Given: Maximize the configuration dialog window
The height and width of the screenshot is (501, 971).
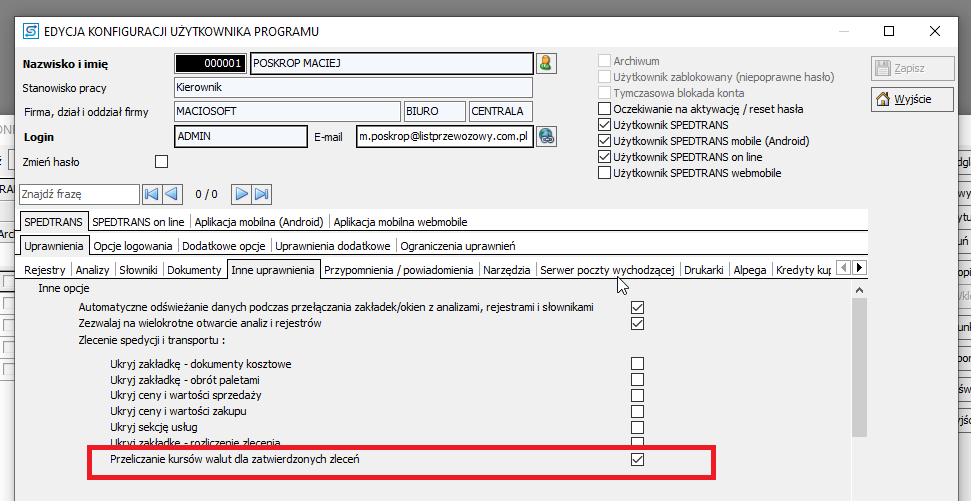Looking at the screenshot, I should 889,31.
